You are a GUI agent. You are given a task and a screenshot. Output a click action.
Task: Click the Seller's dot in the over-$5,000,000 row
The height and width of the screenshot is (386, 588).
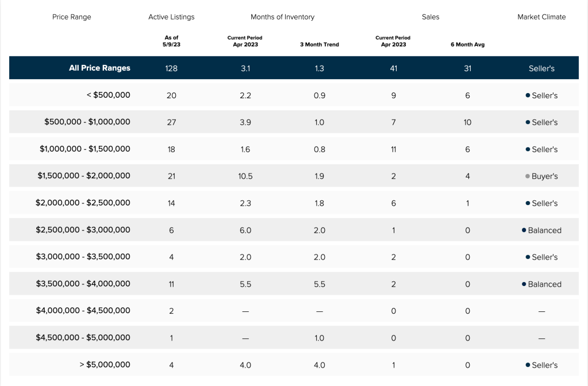[528, 365]
